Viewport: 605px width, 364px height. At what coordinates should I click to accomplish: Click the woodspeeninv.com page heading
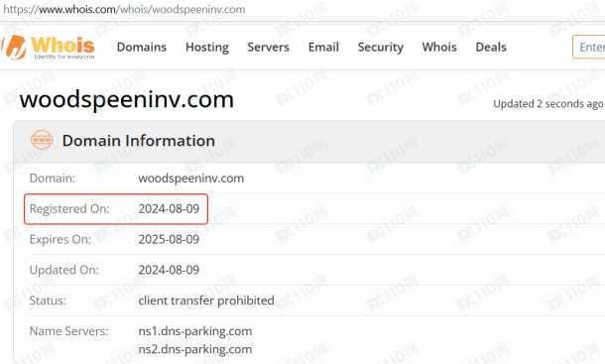(127, 99)
